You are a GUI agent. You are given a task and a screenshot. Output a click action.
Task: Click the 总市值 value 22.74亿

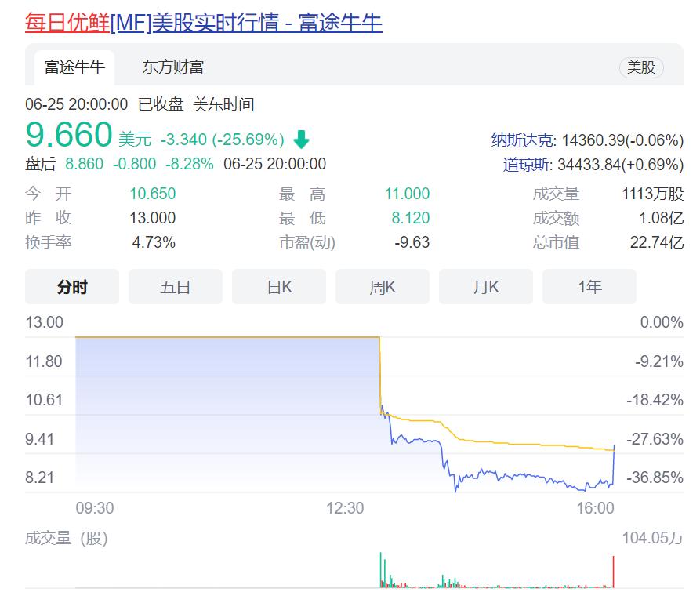click(x=657, y=242)
